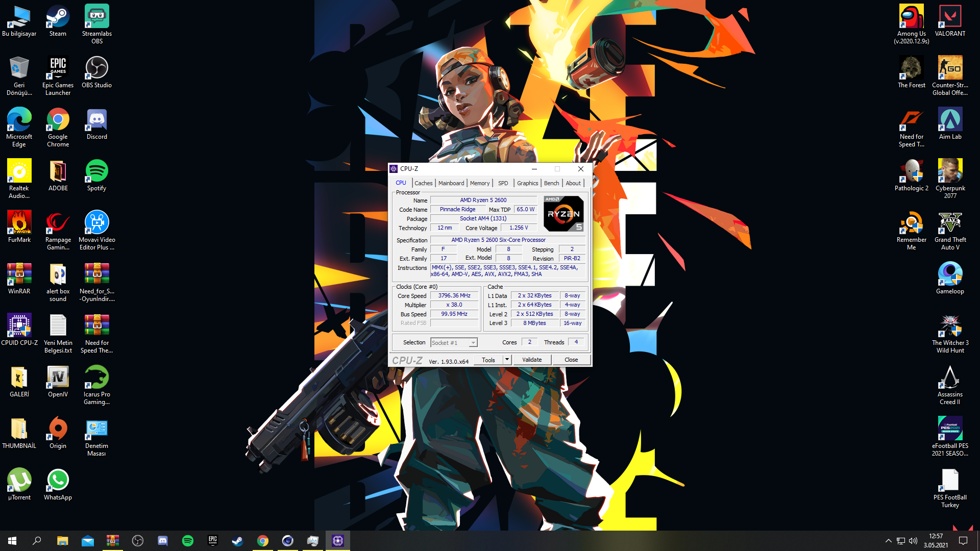
Task: Open FurMark desktop shortcut
Action: tap(19, 227)
